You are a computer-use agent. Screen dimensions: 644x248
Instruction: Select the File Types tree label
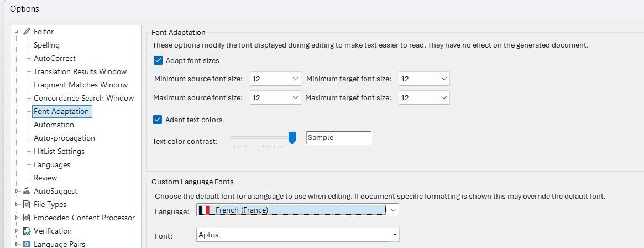(x=50, y=204)
